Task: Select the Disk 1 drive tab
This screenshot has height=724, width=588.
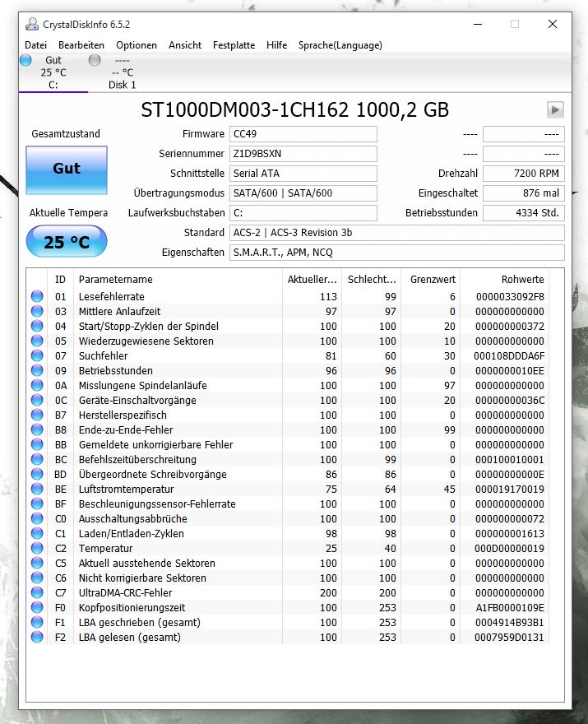Action: click(122, 72)
